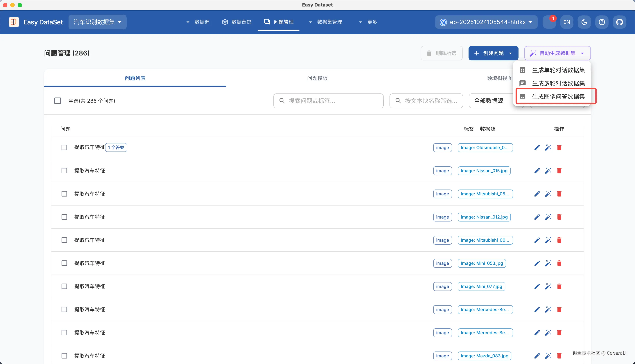Expand the ep-20251024105544-htdkx model selector
The image size is (635, 364).
[486, 22]
